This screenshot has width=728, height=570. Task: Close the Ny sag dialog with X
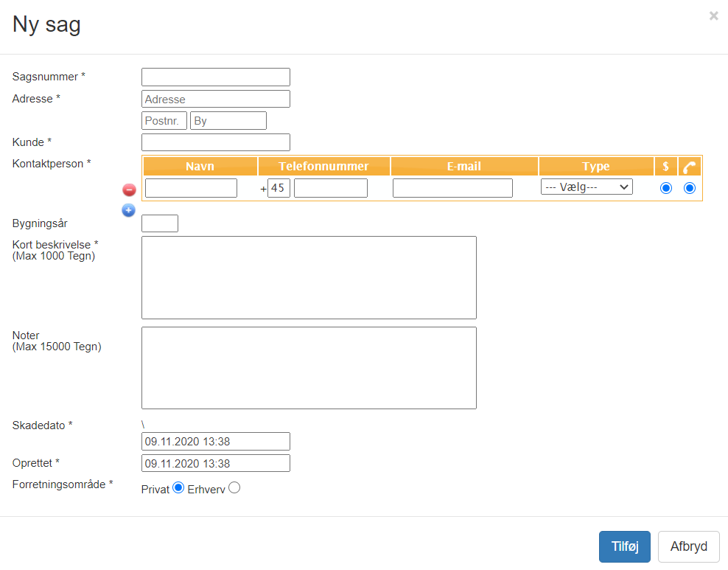(713, 15)
